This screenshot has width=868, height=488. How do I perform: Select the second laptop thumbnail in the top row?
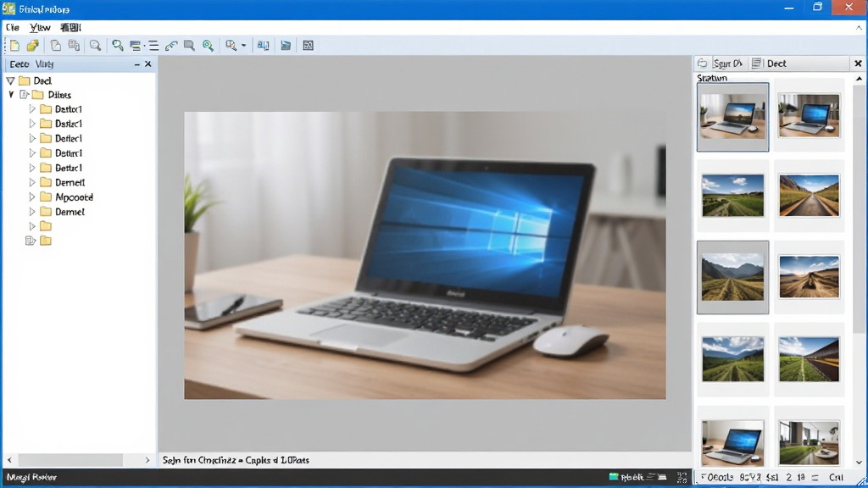[x=809, y=115]
